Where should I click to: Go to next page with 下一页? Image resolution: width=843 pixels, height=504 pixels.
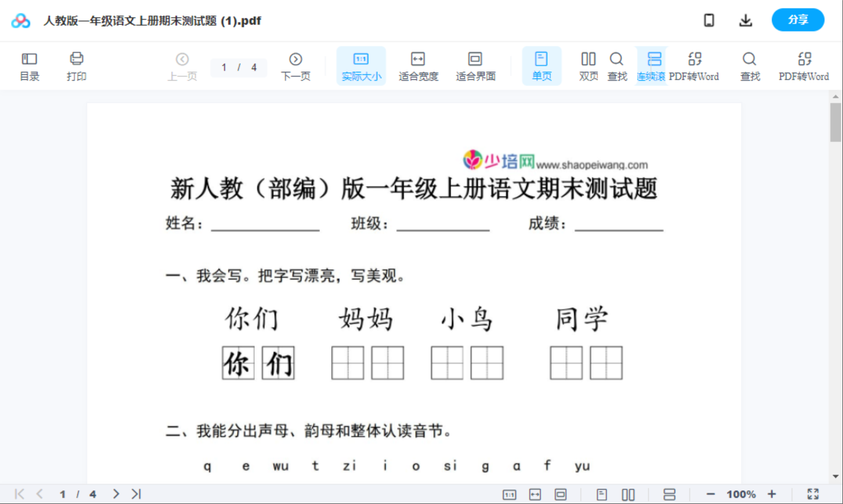point(296,65)
